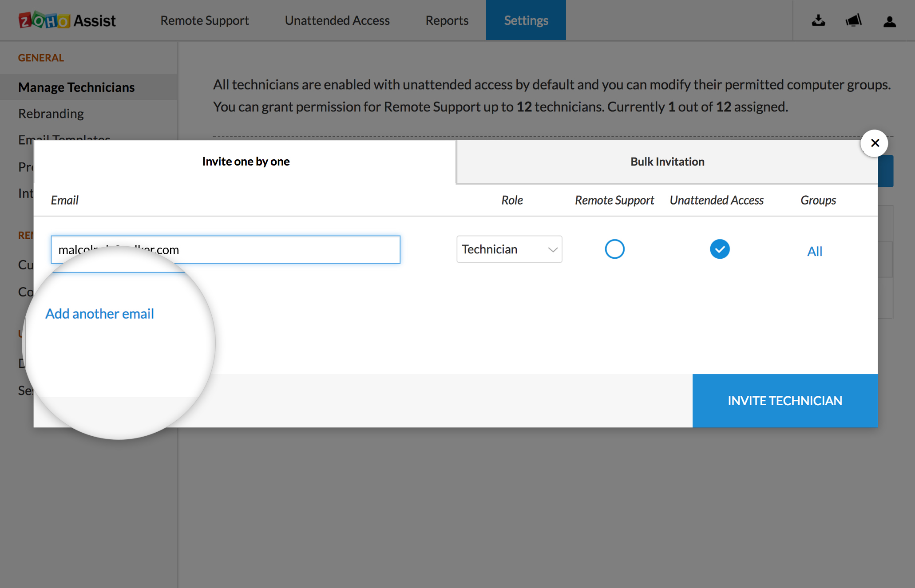Open the announcements megaphone icon

(853, 20)
